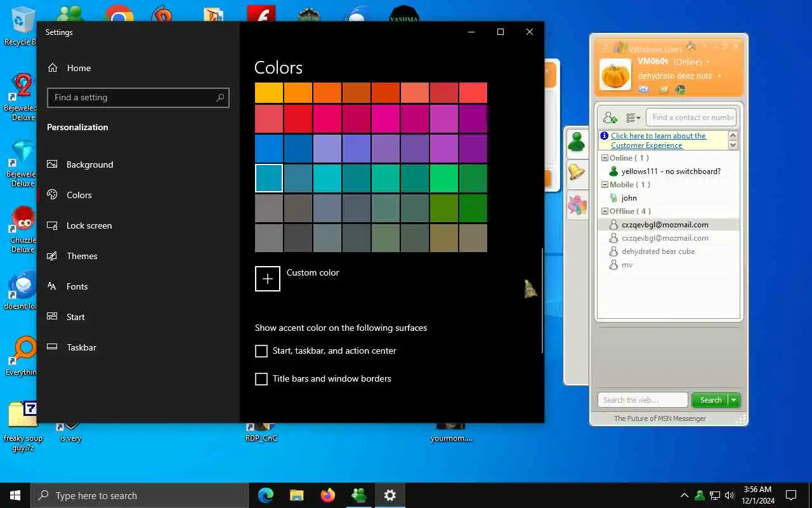Open network icon in system tray
Image resolution: width=812 pixels, height=508 pixels.
[x=714, y=495]
